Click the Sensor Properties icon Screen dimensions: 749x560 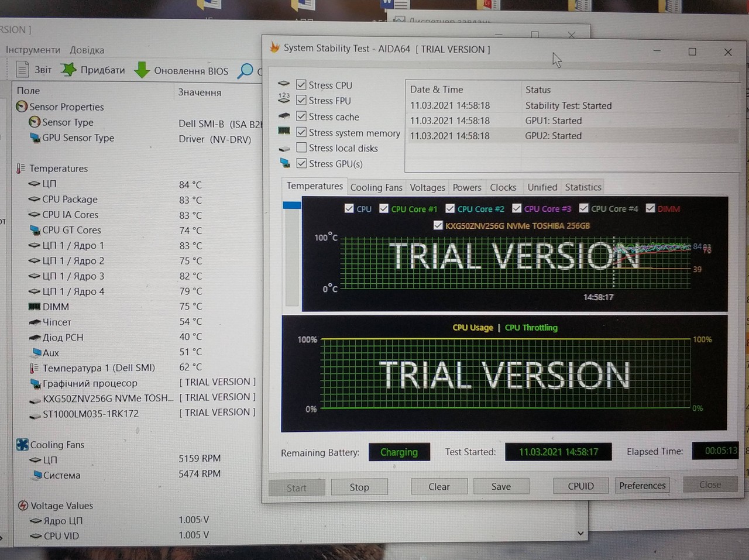(22, 106)
